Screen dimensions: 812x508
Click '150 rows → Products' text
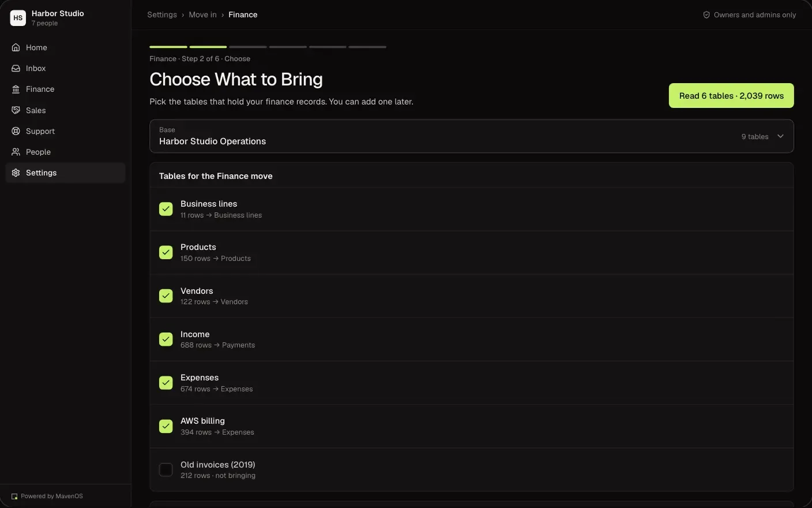216,259
